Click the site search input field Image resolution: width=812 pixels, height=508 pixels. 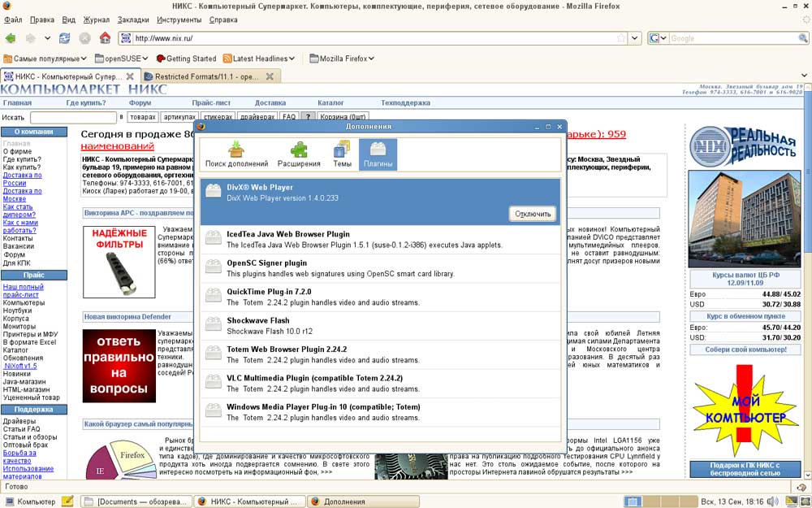(73, 118)
